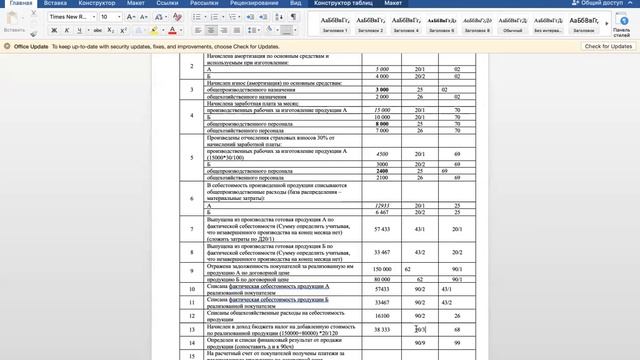Viewport: 640px width, 360px height.
Task: Open the borders dropdown arrow
Action: (x=295, y=30)
